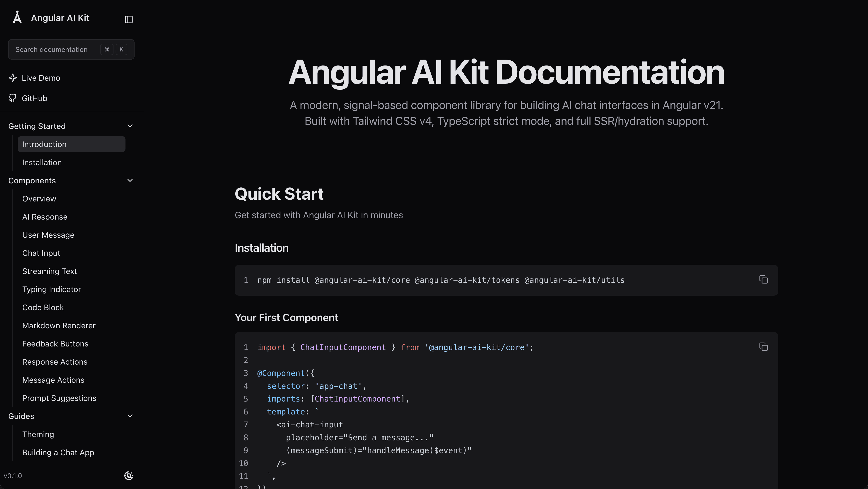868x489 pixels.
Task: Collapse the Components section chevron
Action: [x=130, y=180]
